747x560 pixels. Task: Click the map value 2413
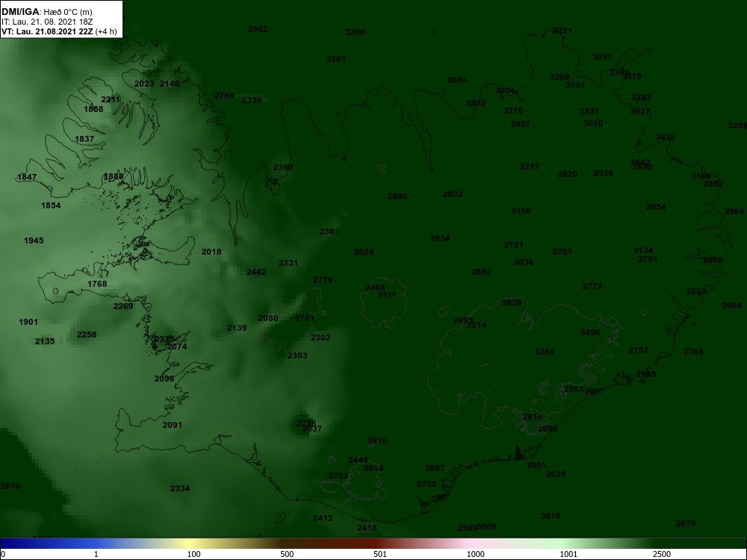pos(323,519)
